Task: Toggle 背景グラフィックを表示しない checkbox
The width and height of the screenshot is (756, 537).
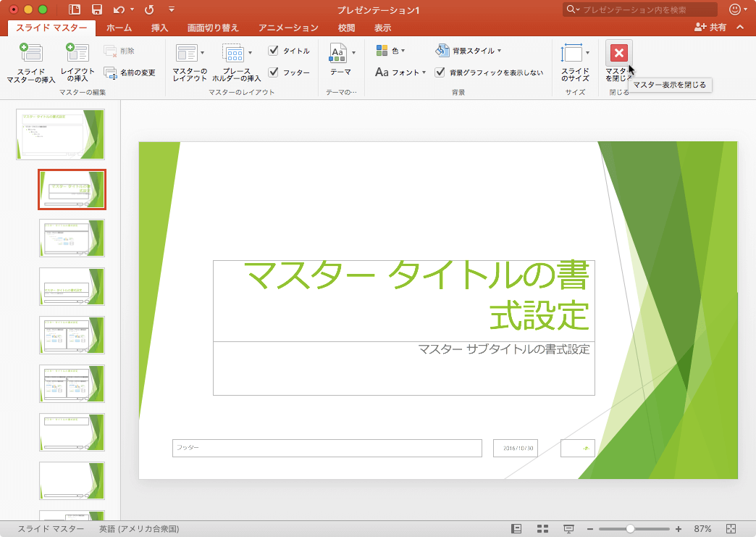Action: pos(440,72)
